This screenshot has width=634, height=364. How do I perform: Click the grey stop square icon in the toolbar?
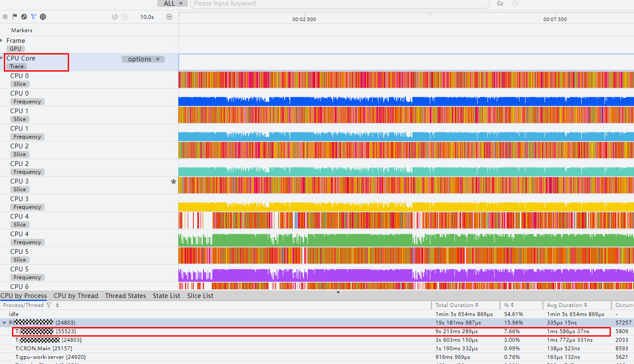point(5,17)
